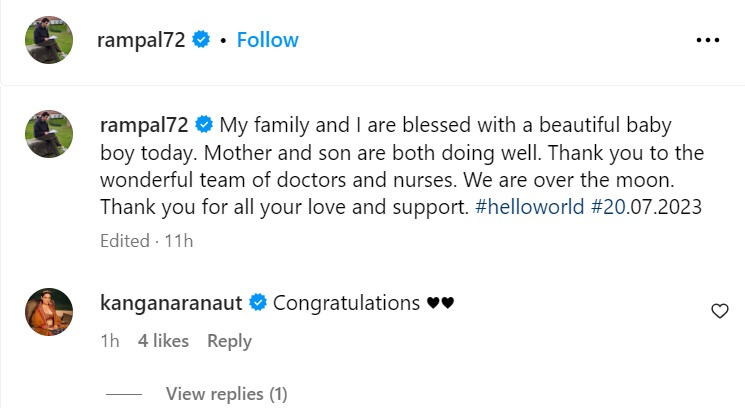
Task: Click the rampal72 username in the post header
Action: pyautogui.click(x=141, y=40)
